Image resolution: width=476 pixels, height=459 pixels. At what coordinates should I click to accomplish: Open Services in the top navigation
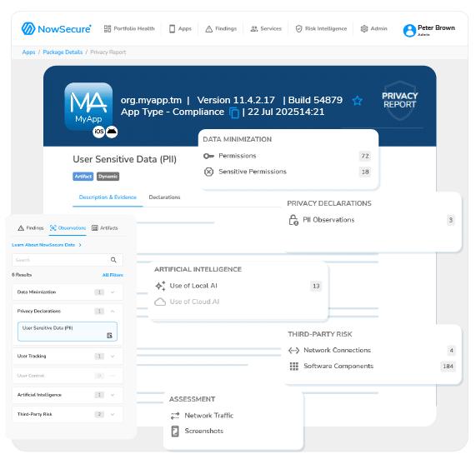[x=266, y=28]
